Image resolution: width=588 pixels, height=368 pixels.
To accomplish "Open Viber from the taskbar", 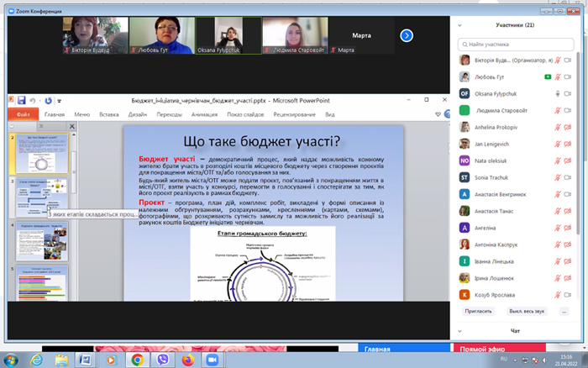I will (x=162, y=360).
